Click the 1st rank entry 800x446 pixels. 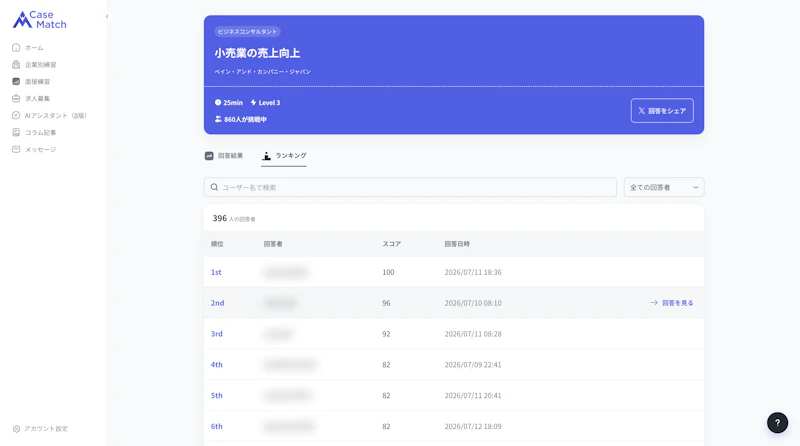(216, 272)
